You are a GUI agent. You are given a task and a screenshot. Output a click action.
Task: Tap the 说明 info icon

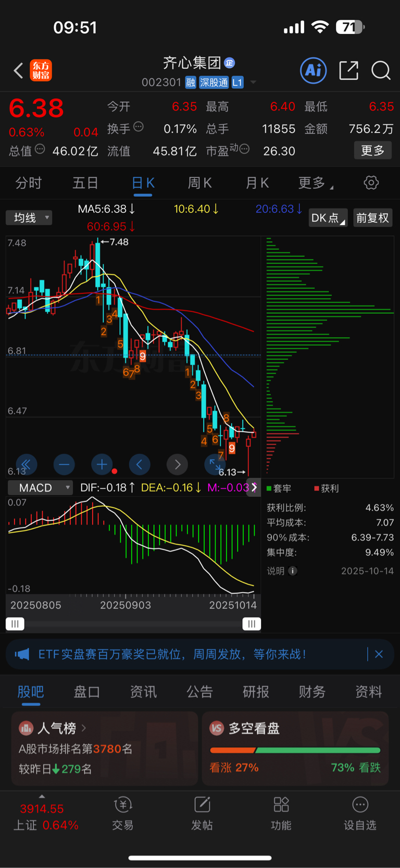293,571
